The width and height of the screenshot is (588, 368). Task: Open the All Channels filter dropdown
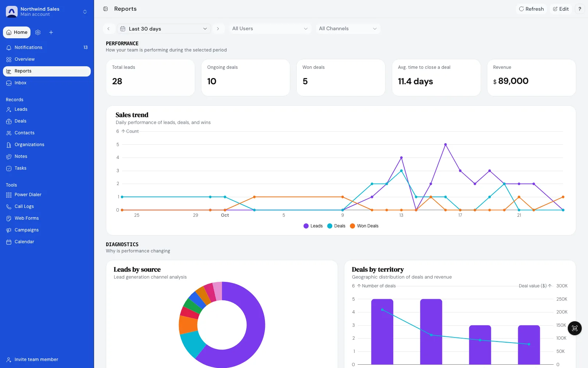point(348,29)
